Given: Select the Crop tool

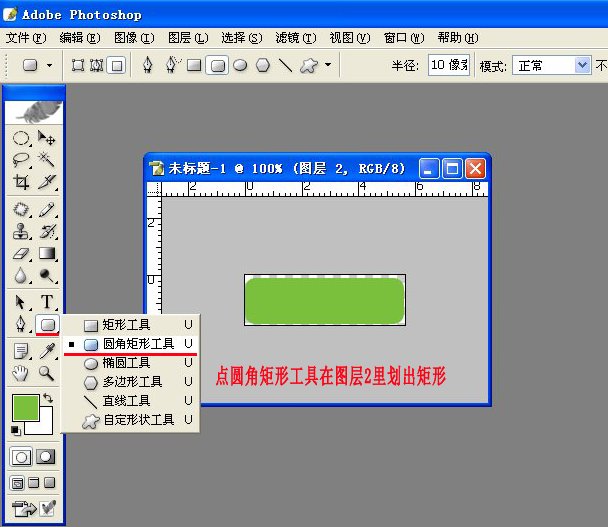Looking at the screenshot, I should 21,181.
